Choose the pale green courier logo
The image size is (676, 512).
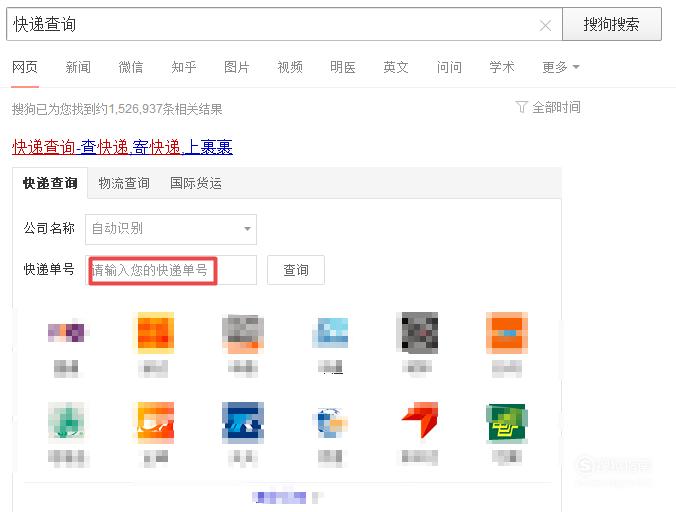67,422
